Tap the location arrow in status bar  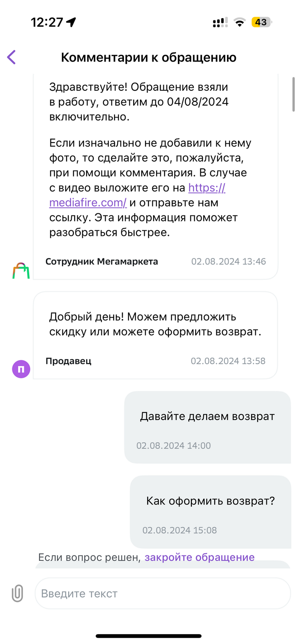pyautogui.click(x=71, y=22)
